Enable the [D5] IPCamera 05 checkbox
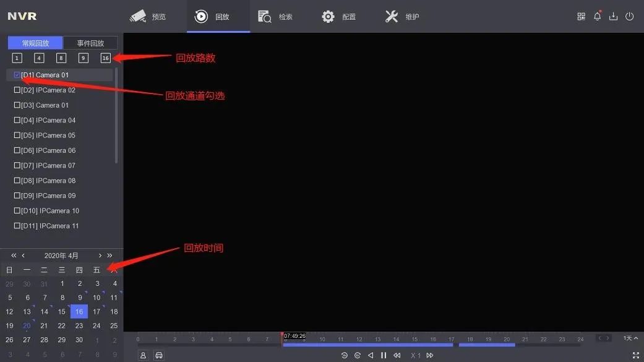 17,136
